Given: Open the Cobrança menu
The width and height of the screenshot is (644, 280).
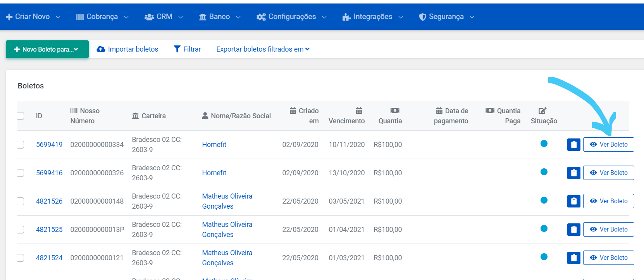Looking at the screenshot, I should (103, 17).
